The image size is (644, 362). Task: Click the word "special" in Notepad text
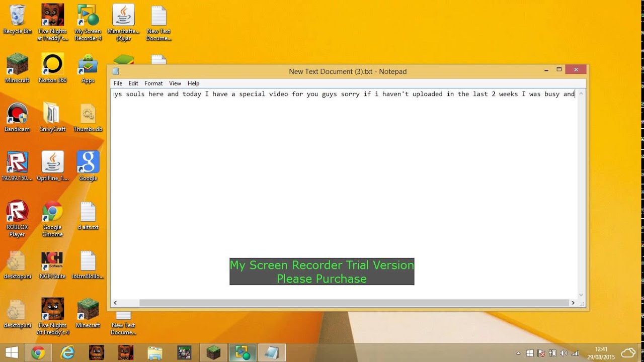[x=254, y=94]
